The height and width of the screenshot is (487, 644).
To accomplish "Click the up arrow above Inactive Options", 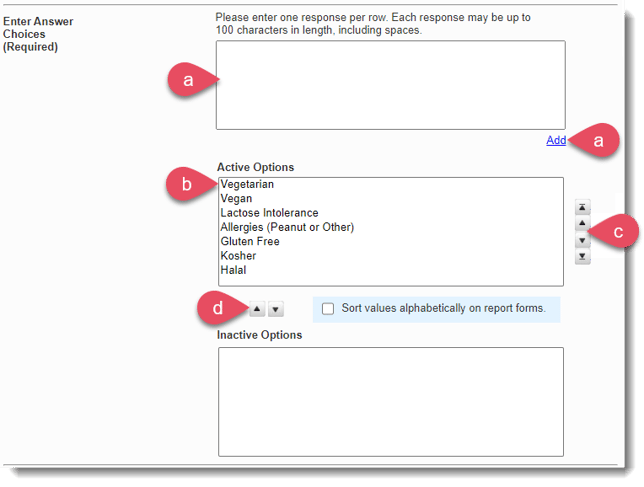I will click(257, 309).
